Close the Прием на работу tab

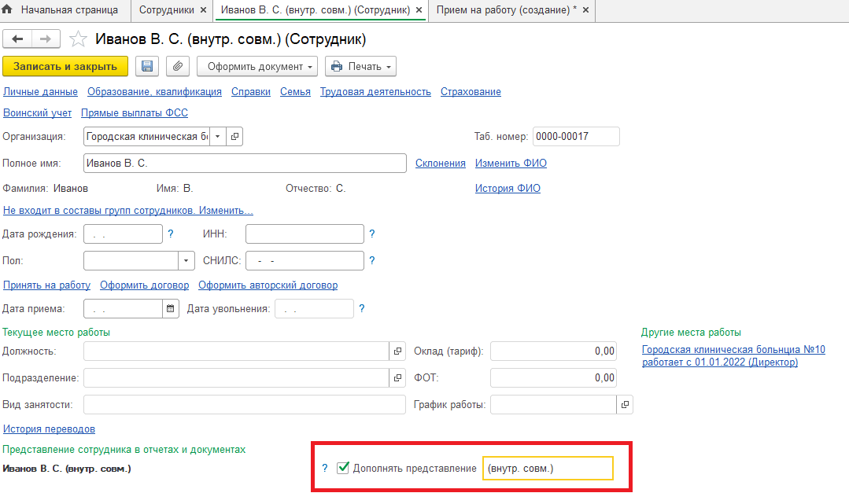(x=585, y=9)
